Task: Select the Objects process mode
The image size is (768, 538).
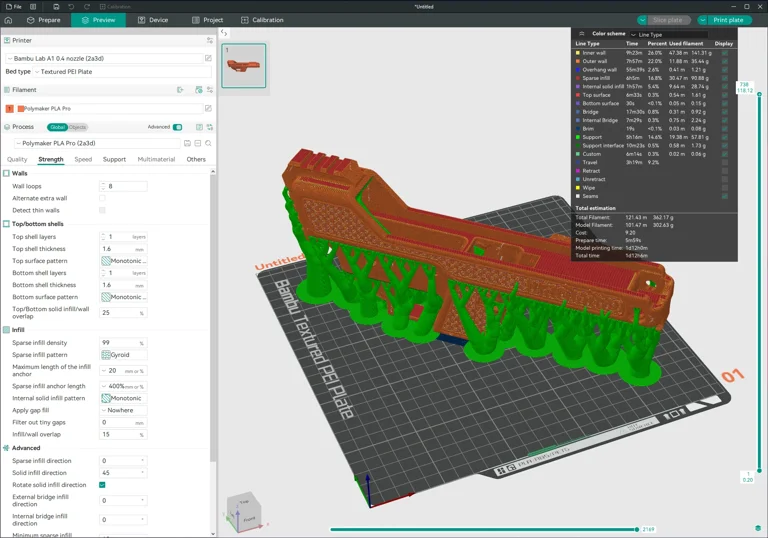Action: pos(77,127)
